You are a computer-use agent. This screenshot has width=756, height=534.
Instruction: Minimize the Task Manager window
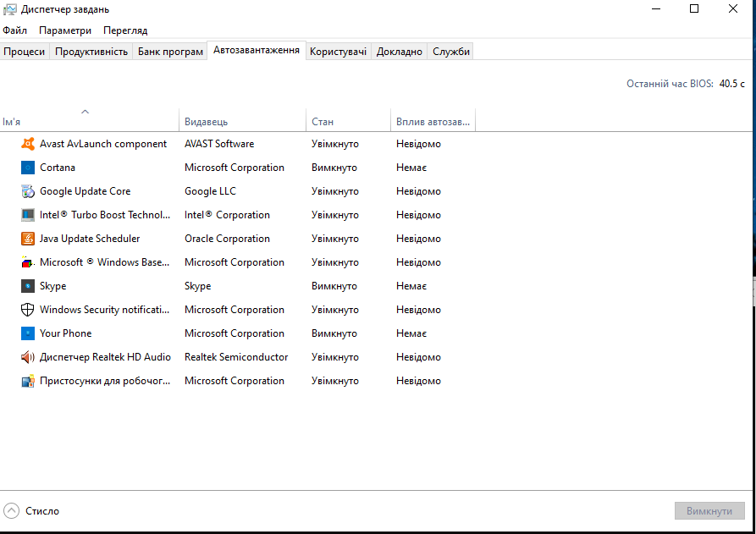point(656,8)
